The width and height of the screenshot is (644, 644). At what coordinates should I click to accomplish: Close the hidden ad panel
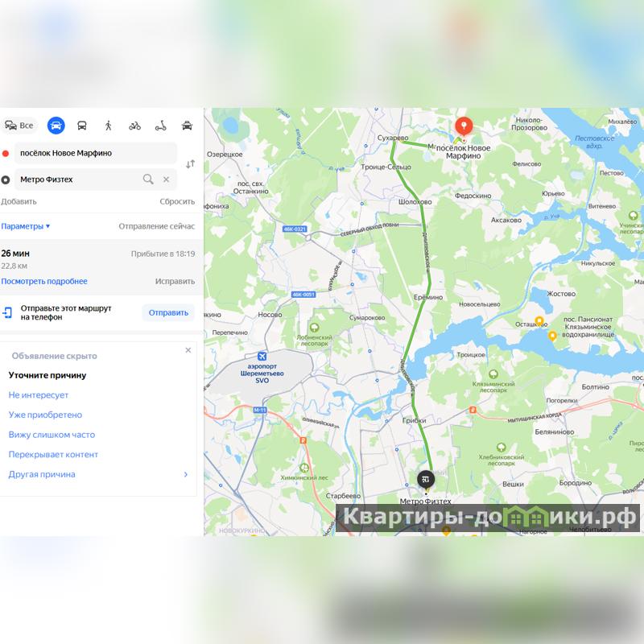pyautogui.click(x=188, y=350)
